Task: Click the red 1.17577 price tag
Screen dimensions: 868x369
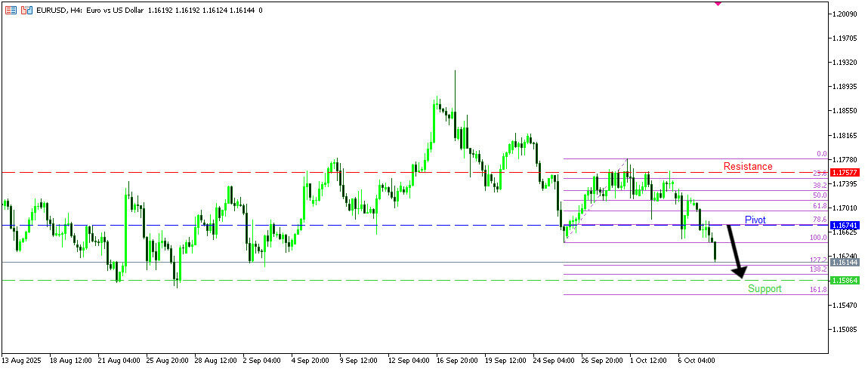Action: coord(843,173)
